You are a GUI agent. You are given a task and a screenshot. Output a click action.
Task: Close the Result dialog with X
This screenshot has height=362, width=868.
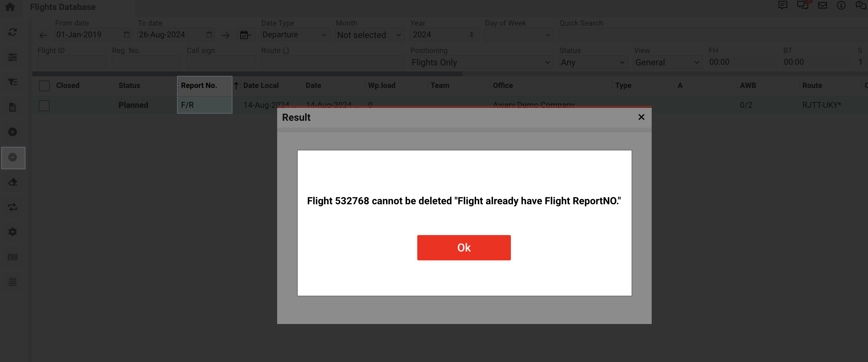[641, 117]
